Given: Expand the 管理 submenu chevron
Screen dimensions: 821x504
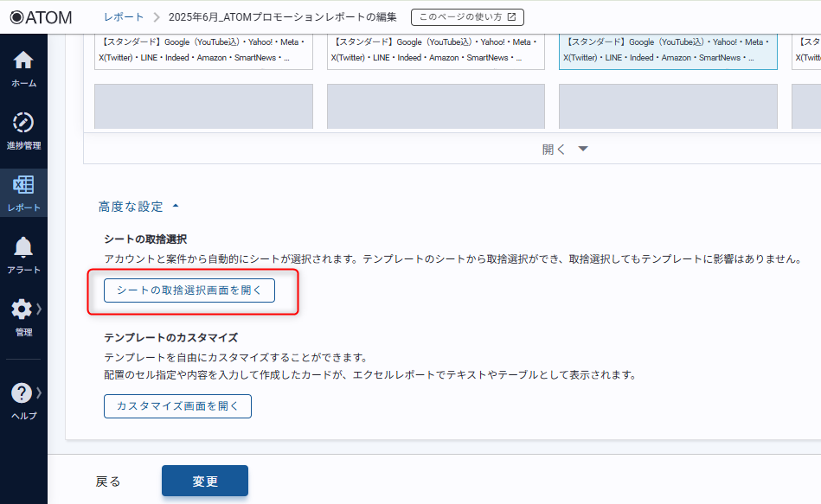Looking at the screenshot, I should tap(39, 309).
